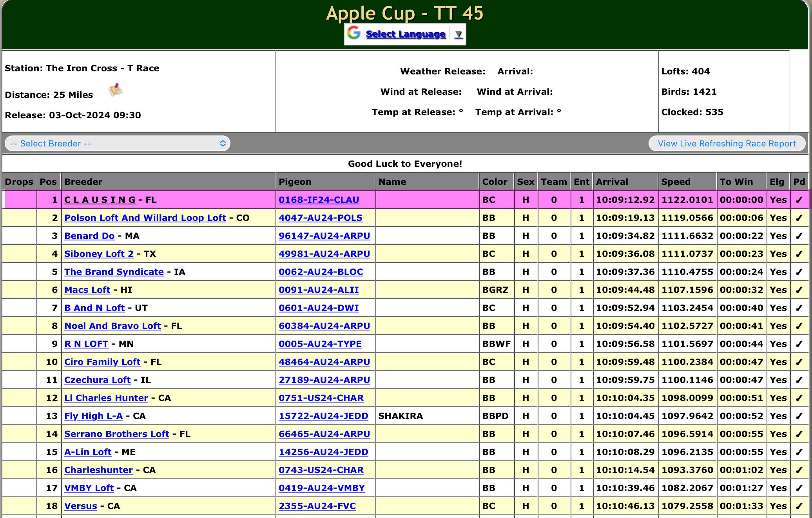Open Macs Loft breeder link
This screenshot has width=812, height=518.
coord(87,290)
